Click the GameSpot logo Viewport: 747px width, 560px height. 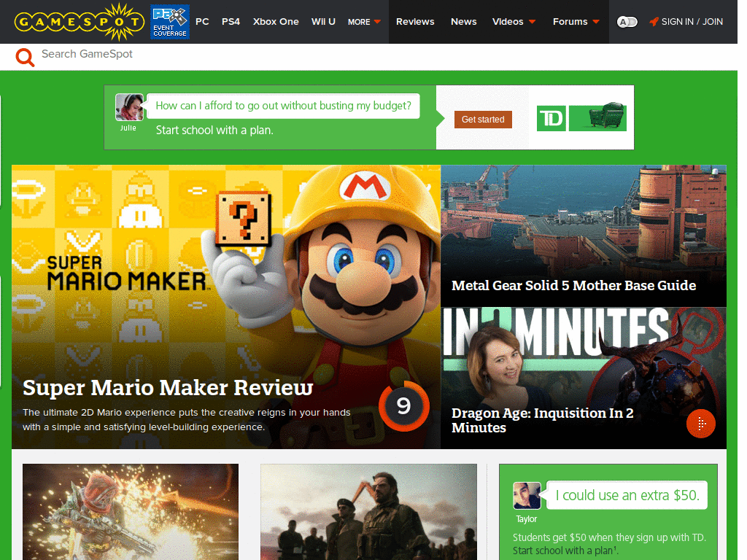[77, 22]
